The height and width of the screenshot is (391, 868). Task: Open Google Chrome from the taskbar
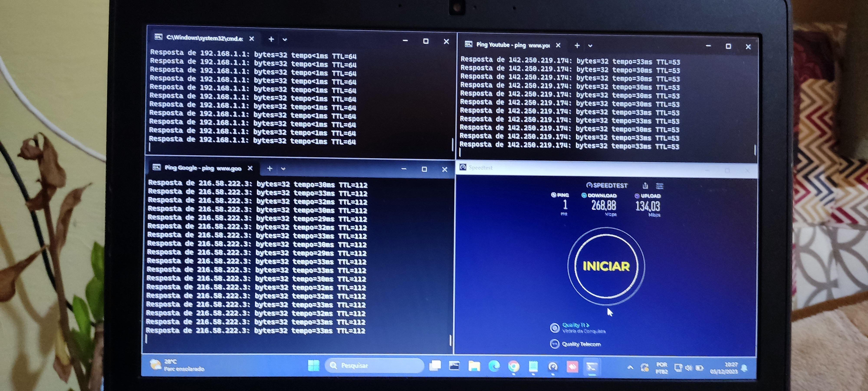pos(513,366)
